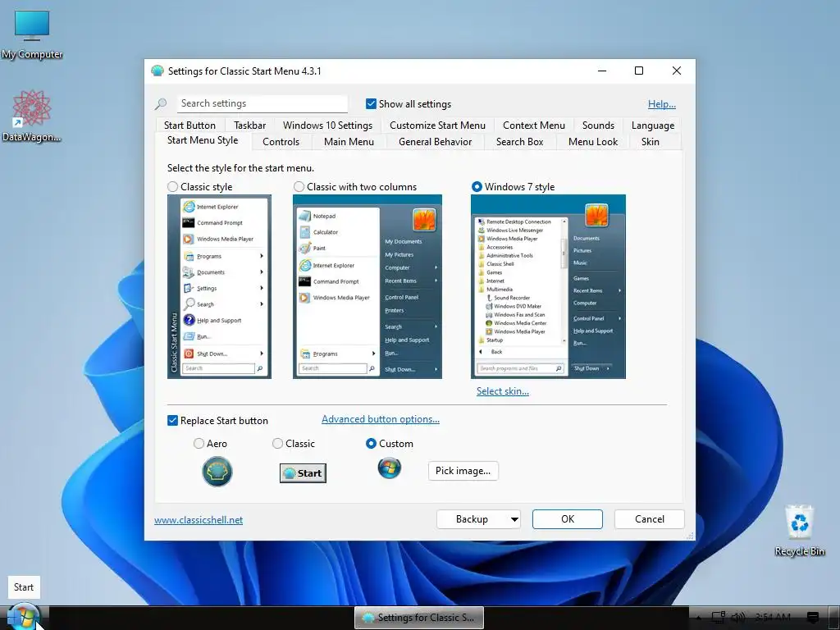
Task: Choose the Custom start button option
Action: [x=371, y=444]
